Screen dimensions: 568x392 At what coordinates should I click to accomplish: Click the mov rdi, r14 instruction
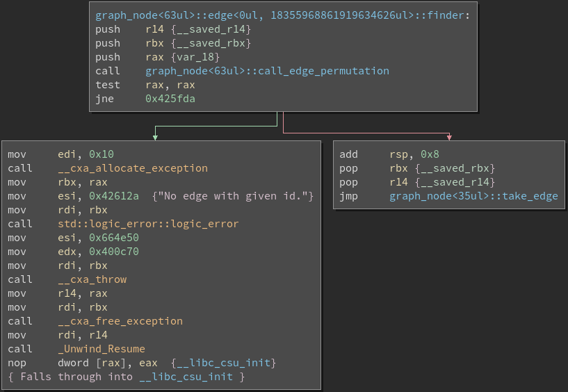pyautogui.click(x=58, y=335)
